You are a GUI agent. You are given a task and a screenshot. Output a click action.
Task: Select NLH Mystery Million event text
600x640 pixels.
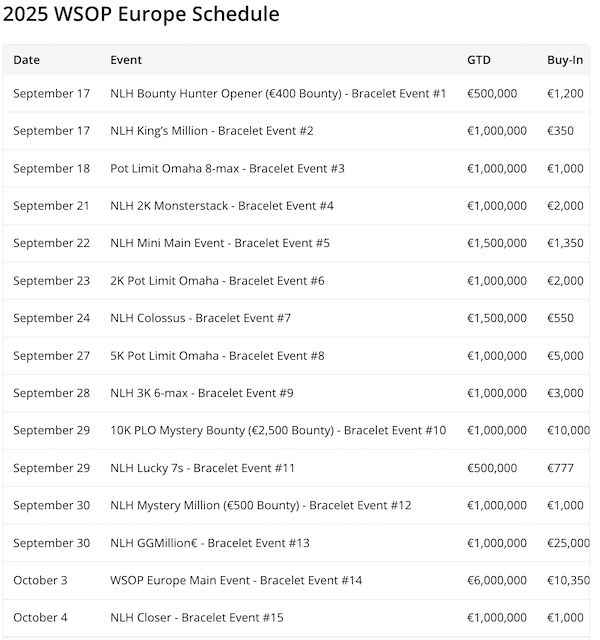coord(261,506)
